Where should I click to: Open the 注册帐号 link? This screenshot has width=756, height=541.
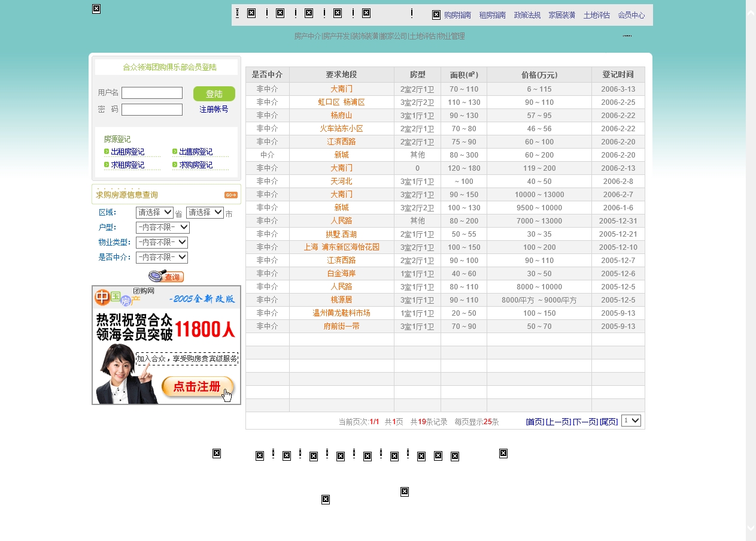click(x=214, y=110)
